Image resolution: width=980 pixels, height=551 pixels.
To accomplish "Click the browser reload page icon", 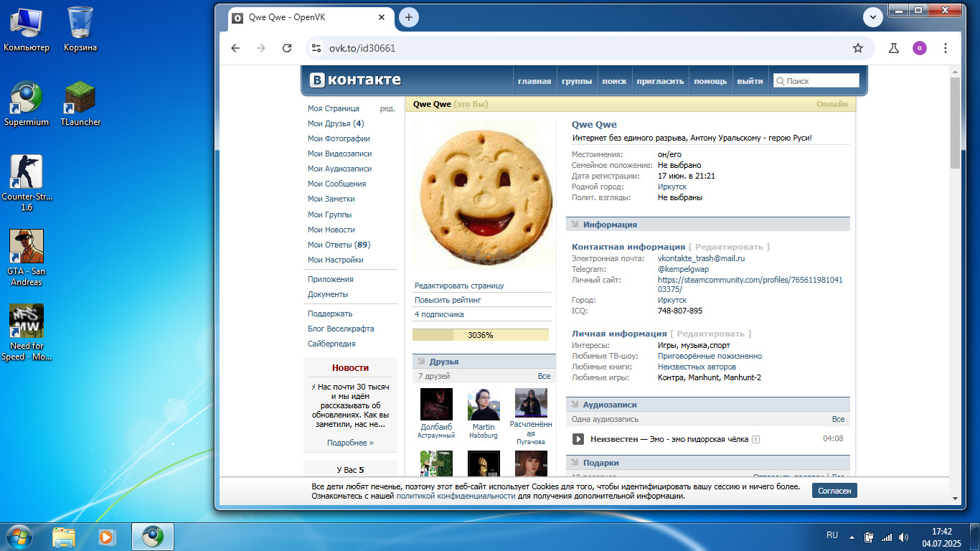I will point(287,48).
